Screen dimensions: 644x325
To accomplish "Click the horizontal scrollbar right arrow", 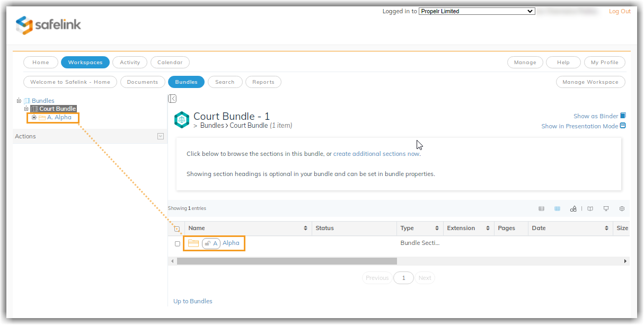I will (625, 261).
